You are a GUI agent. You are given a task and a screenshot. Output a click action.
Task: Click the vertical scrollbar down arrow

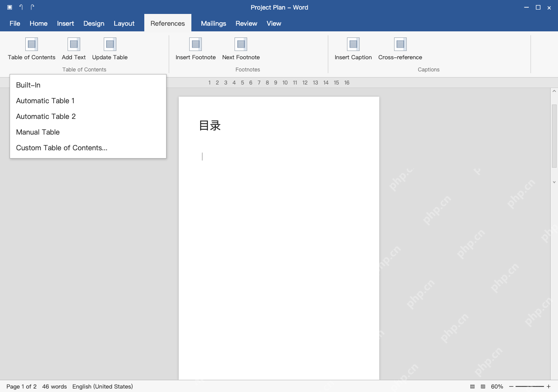pos(554,182)
